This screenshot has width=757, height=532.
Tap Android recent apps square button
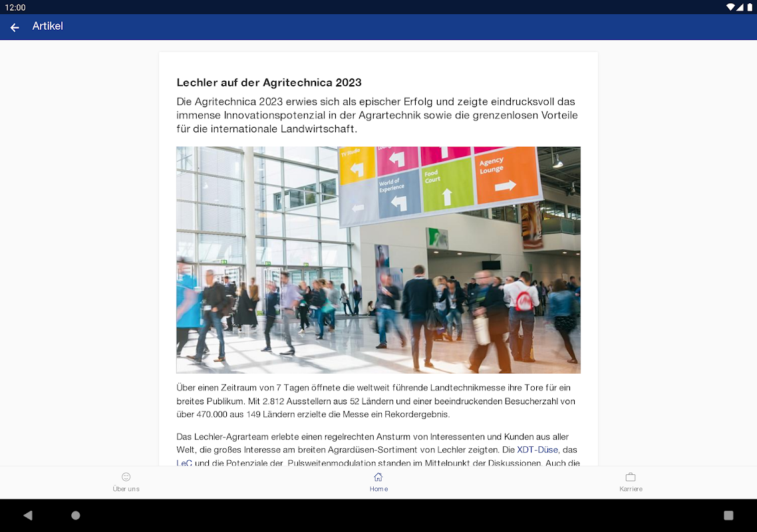(x=728, y=515)
